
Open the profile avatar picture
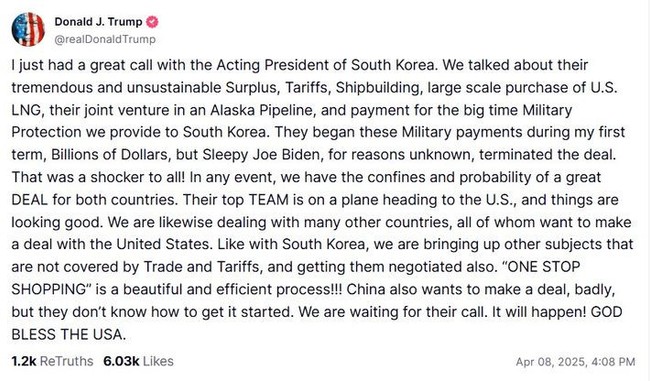coord(28,29)
